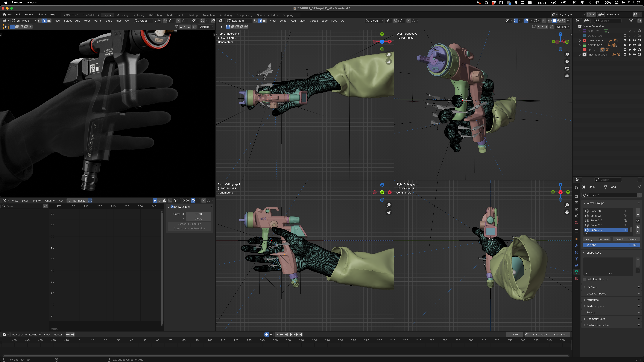
Task: Select the Bone.017 vertex group
Action: click(596, 221)
